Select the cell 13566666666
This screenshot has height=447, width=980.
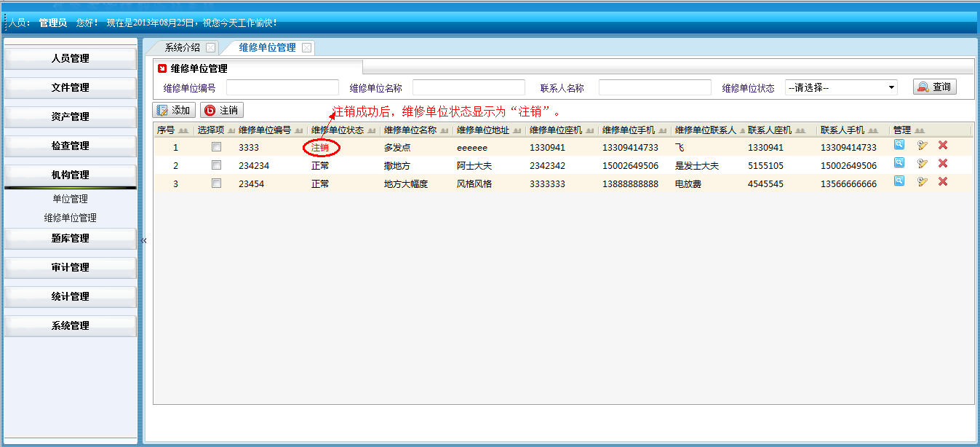[x=848, y=184]
